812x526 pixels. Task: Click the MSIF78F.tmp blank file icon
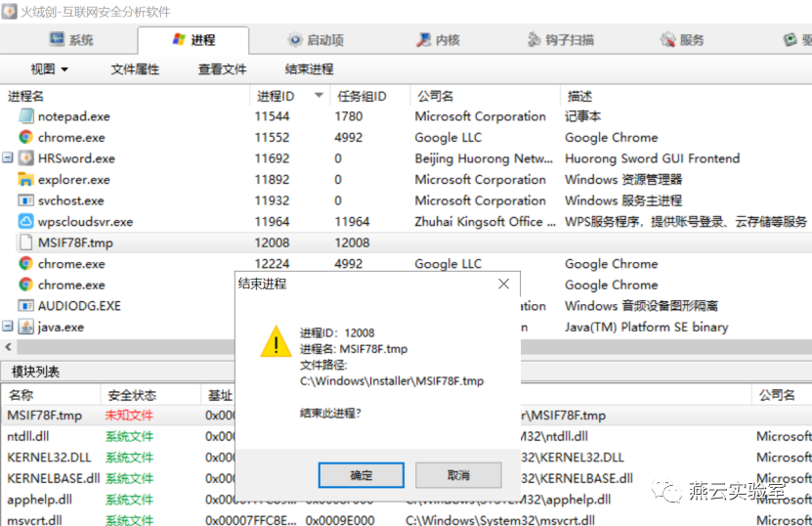(25, 242)
